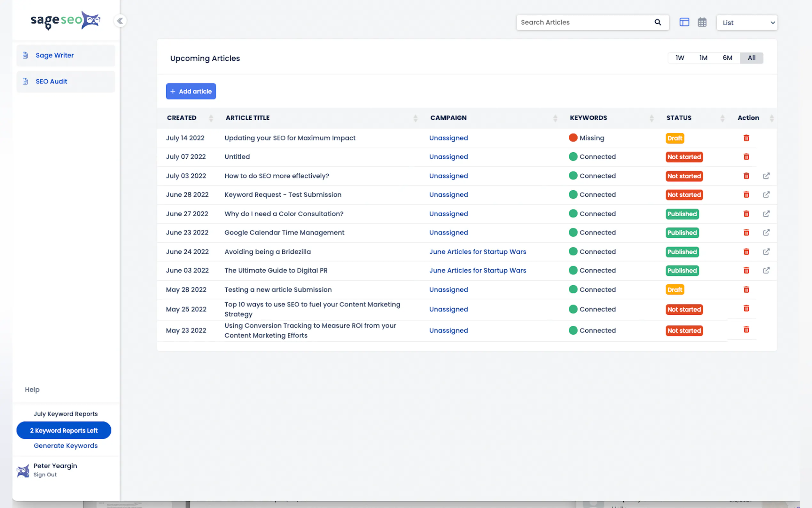Click the Add article button
The height and width of the screenshot is (508, 812).
point(191,91)
